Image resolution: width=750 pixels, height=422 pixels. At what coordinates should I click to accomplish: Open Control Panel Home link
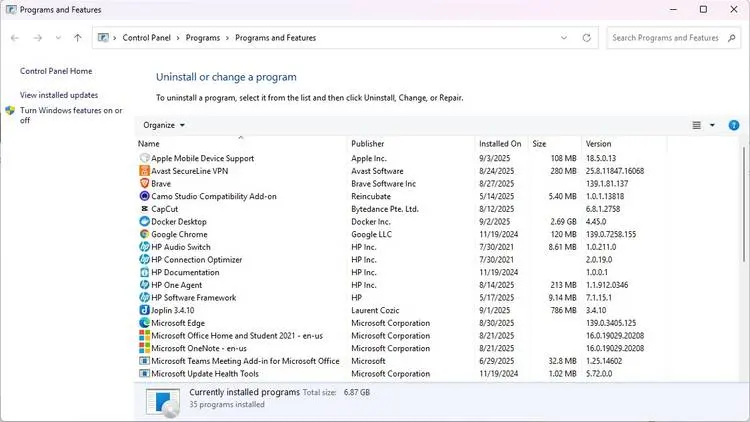point(56,71)
